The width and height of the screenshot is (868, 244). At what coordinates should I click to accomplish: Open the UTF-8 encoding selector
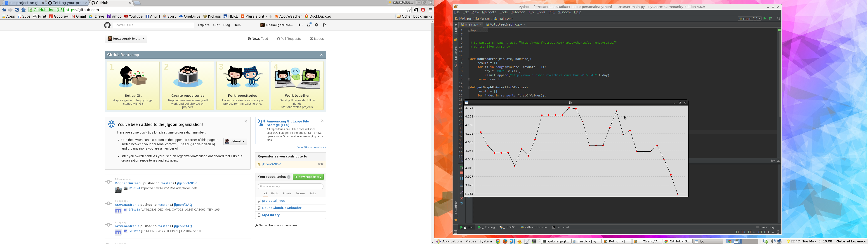[763, 232]
